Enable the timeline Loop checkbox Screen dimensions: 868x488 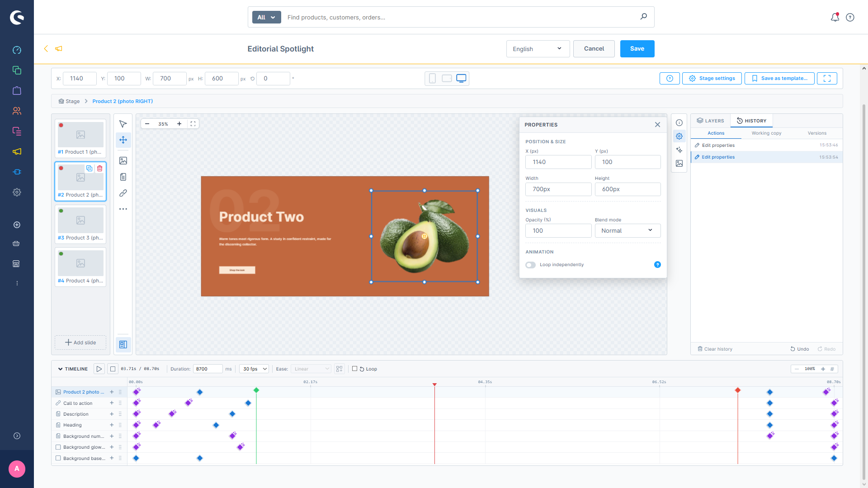click(355, 369)
